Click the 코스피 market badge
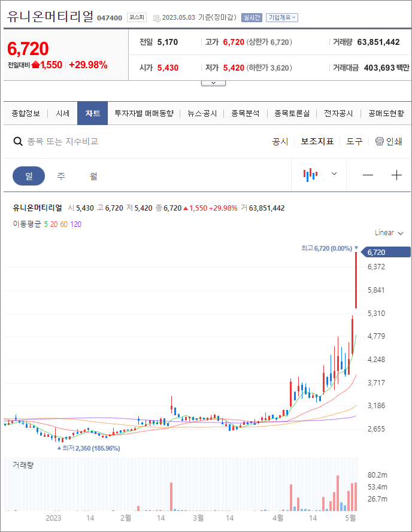Image resolution: width=412 pixels, height=532 pixels. click(137, 17)
